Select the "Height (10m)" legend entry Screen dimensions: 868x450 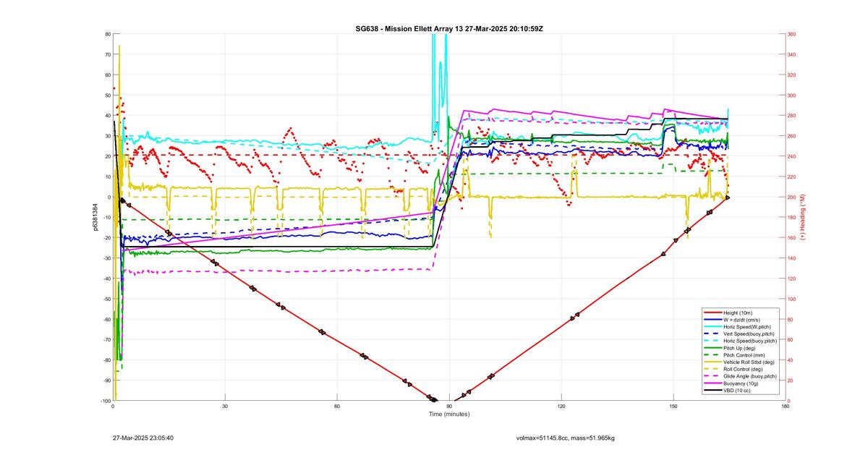[x=739, y=313]
